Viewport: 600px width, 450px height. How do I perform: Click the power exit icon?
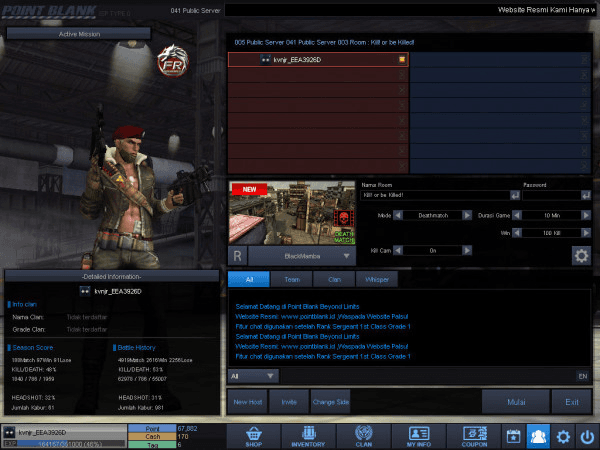pyautogui.click(x=587, y=436)
